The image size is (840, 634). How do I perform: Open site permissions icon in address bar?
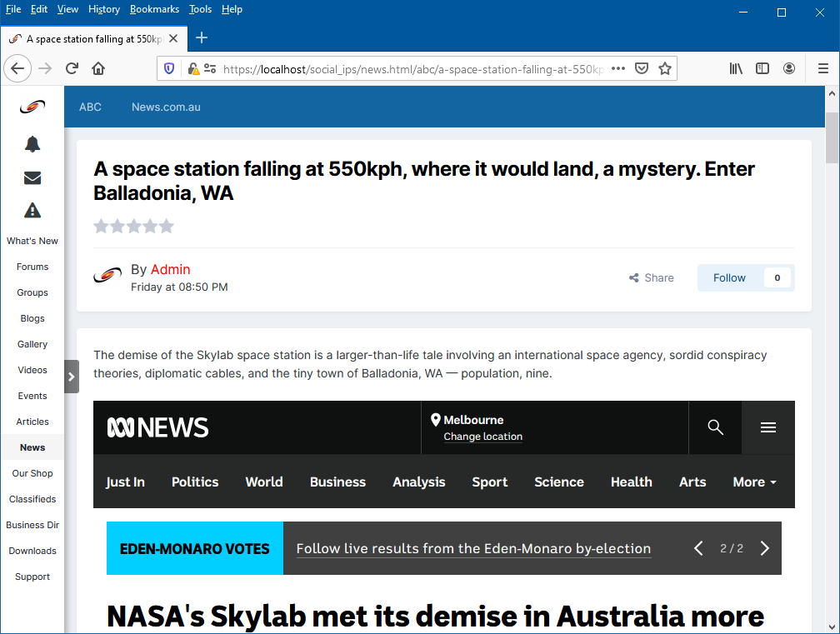pyautogui.click(x=210, y=68)
